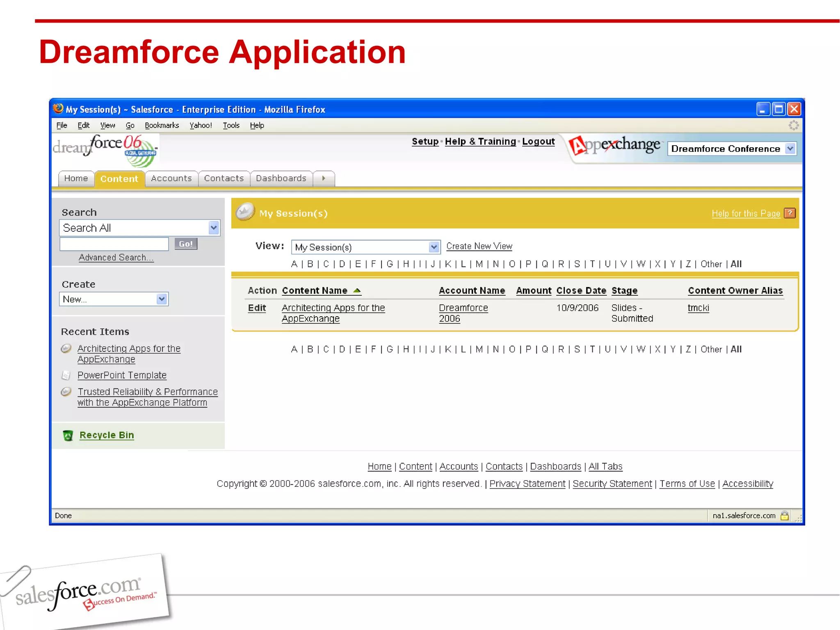Image resolution: width=840 pixels, height=630 pixels.
Task: Click the Go! search button
Action: (x=186, y=244)
